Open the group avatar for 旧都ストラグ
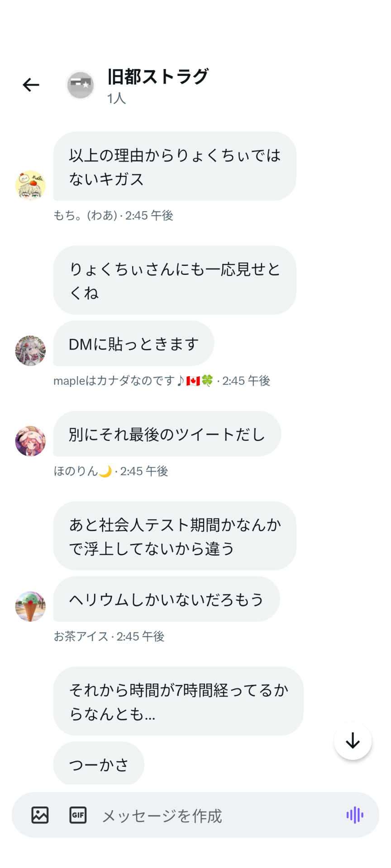 point(80,85)
